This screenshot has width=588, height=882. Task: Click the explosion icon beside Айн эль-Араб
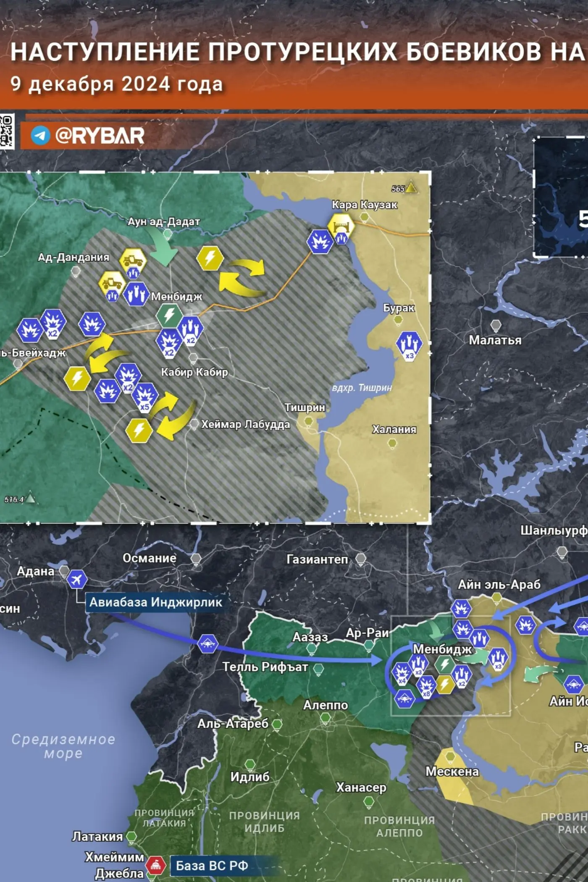pyautogui.click(x=461, y=609)
